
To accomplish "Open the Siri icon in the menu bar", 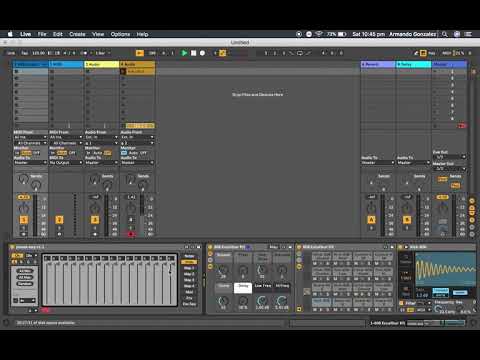I will coord(457,34).
